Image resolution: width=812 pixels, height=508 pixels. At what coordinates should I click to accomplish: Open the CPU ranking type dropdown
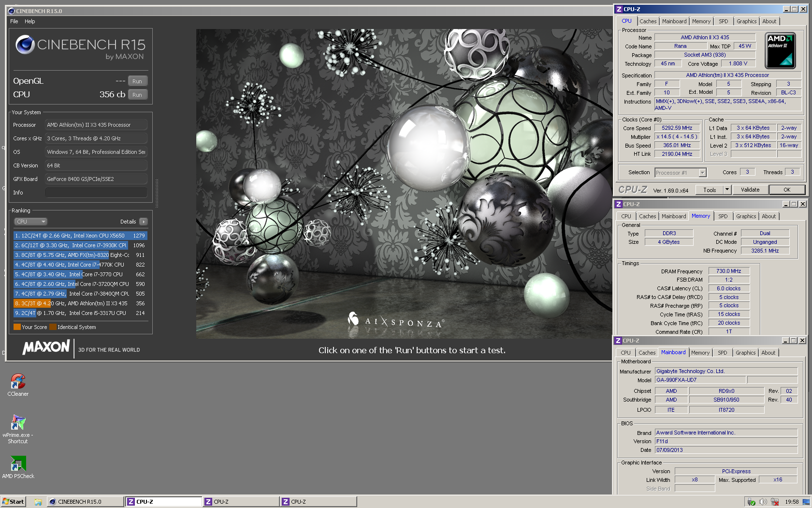pos(30,222)
